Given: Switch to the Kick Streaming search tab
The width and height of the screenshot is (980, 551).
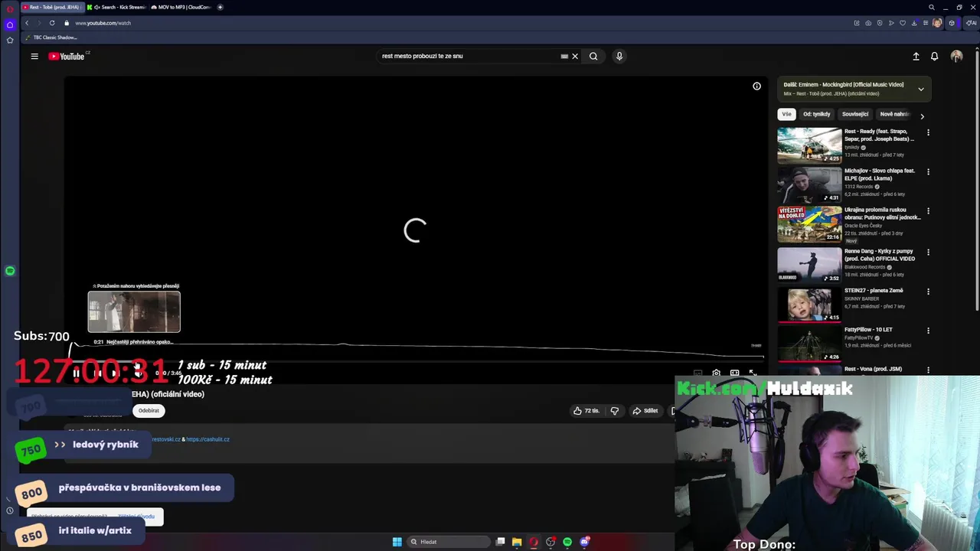Looking at the screenshot, I should (116, 7).
